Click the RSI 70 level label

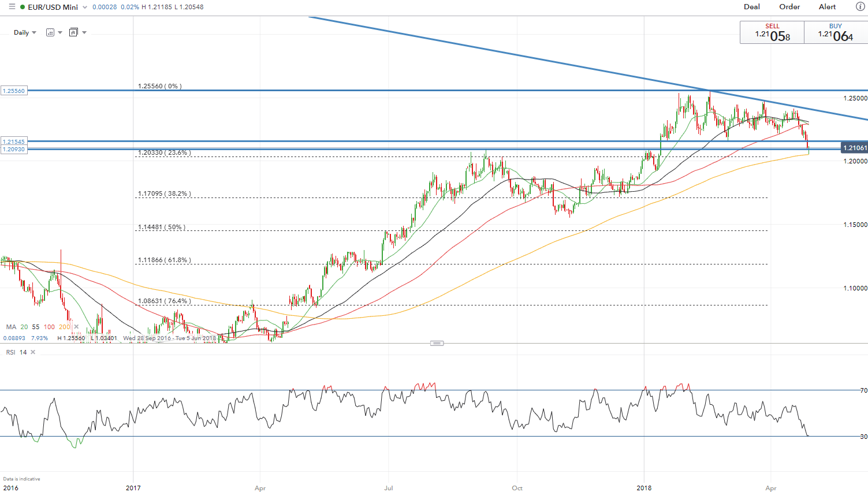click(863, 390)
